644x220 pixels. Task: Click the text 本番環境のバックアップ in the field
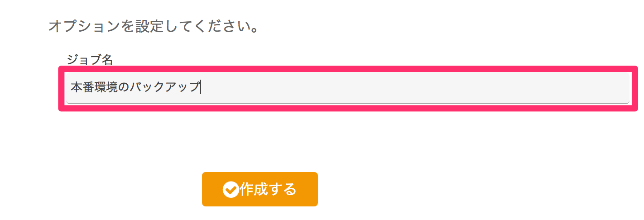tap(135, 87)
